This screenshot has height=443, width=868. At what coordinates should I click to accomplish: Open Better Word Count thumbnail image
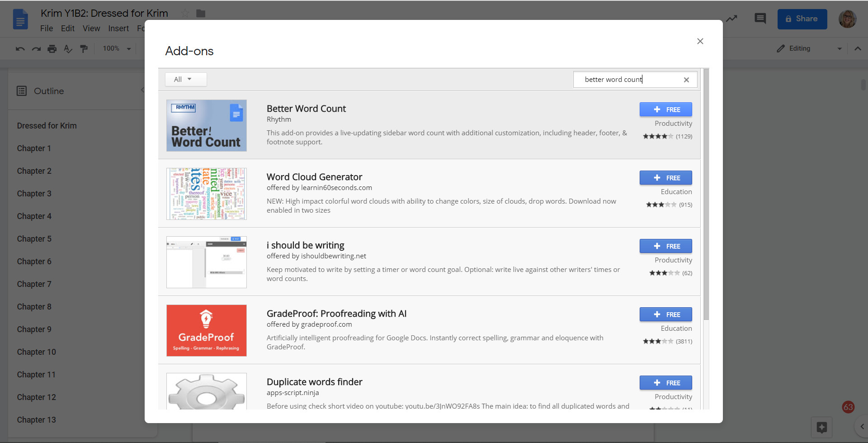[207, 125]
